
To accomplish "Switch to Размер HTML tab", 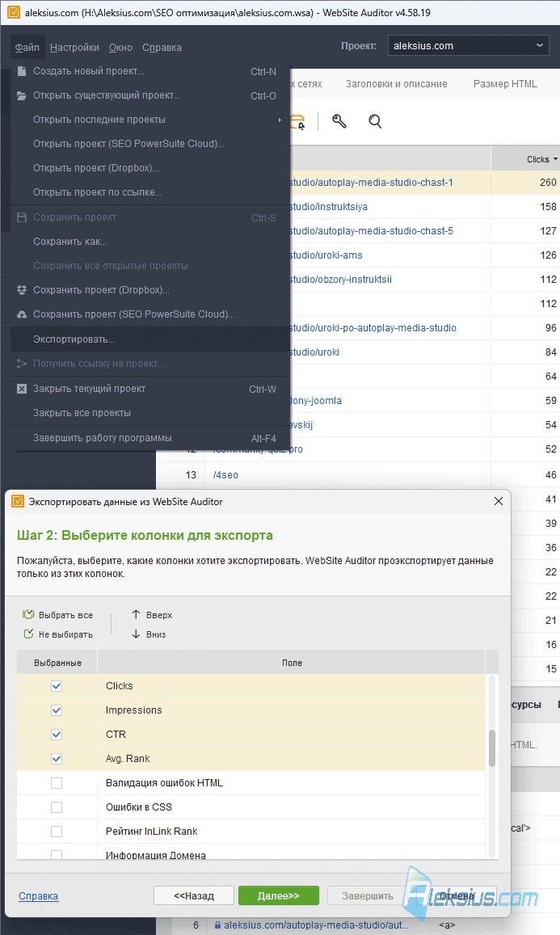I will (x=505, y=84).
